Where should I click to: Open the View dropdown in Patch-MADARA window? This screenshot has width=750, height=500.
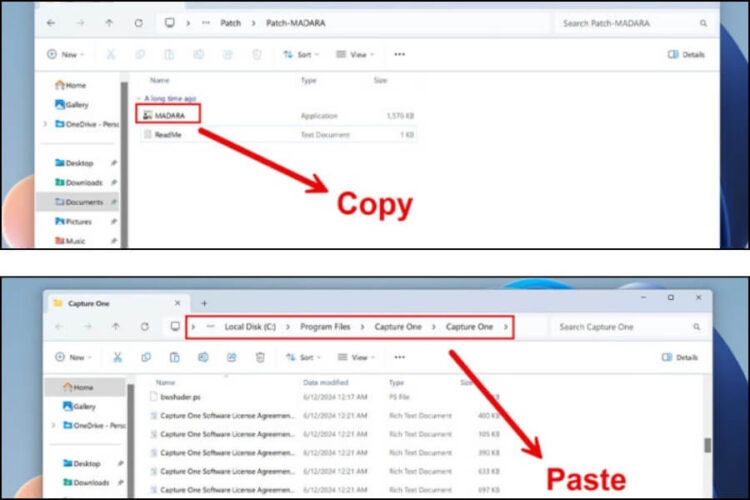(355, 55)
